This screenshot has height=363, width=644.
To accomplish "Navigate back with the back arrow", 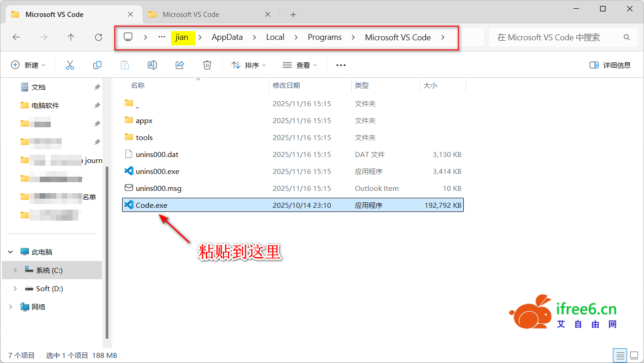I will (x=16, y=38).
